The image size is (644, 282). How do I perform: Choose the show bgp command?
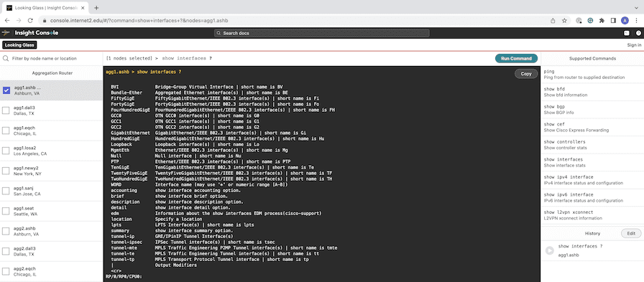pyautogui.click(x=592, y=110)
